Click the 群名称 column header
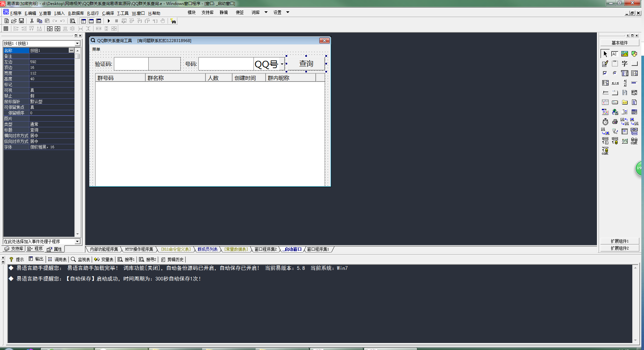 coord(175,78)
